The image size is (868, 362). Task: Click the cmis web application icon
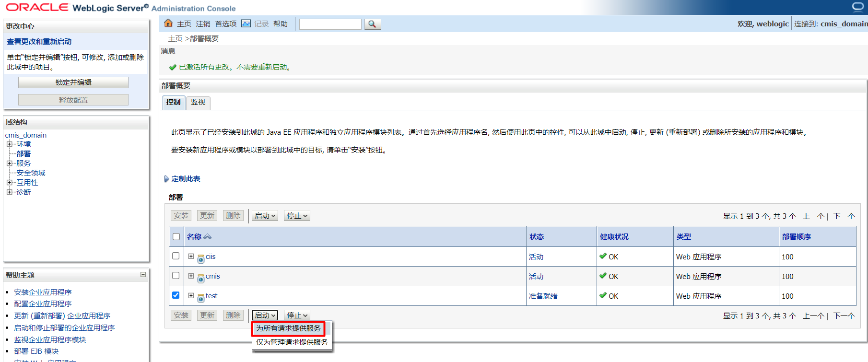tap(200, 278)
